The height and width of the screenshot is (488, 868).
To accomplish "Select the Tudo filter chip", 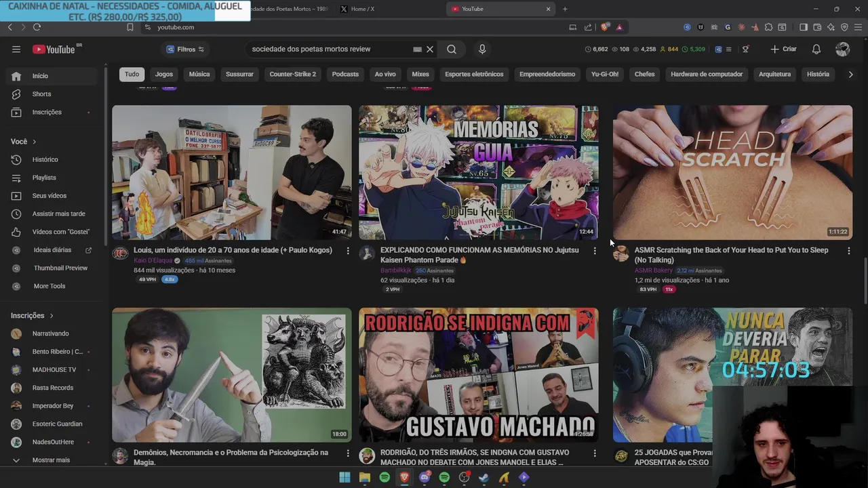I will point(132,74).
